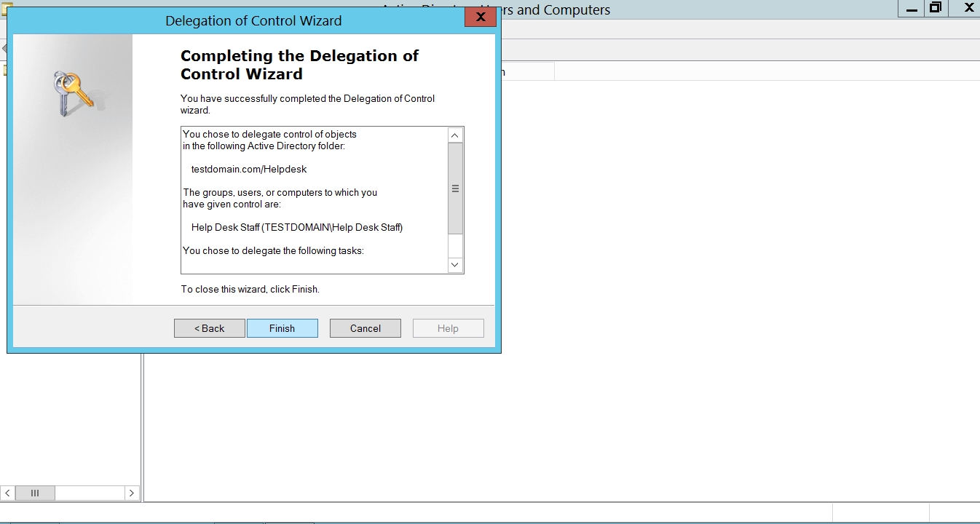The height and width of the screenshot is (524, 980).
Task: Minimize the Active Directory Users and Computers window
Action: [910, 8]
